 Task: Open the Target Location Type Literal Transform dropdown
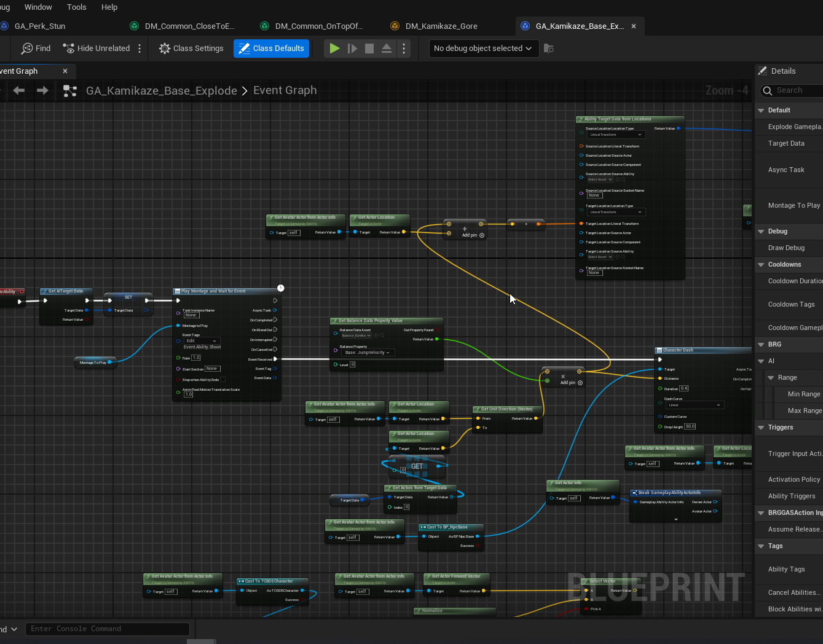coord(615,212)
